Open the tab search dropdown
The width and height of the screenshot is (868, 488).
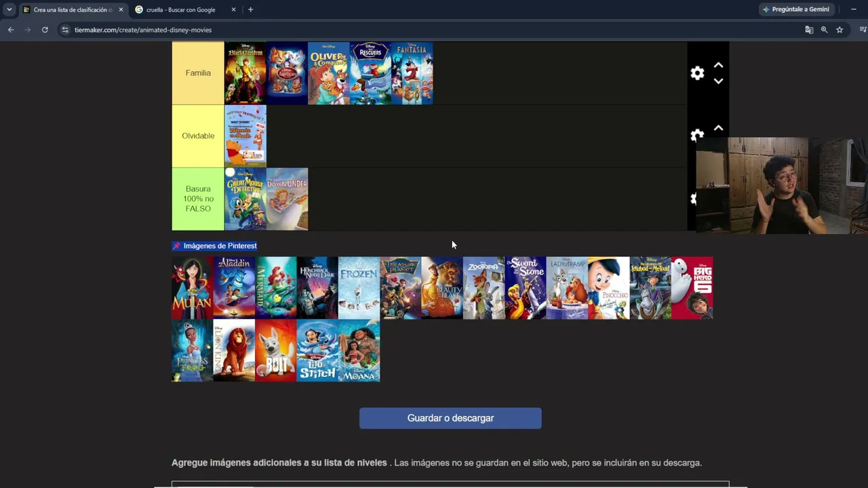9,9
